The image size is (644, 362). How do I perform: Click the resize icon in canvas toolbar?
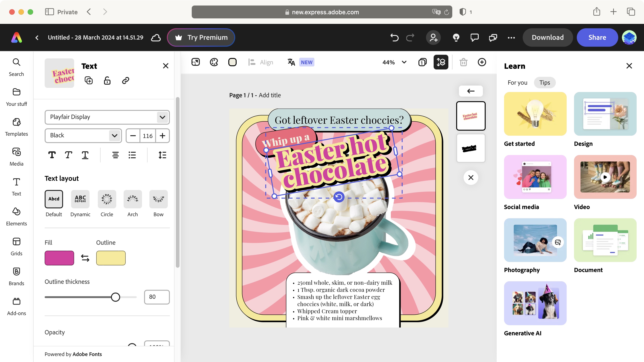click(195, 62)
